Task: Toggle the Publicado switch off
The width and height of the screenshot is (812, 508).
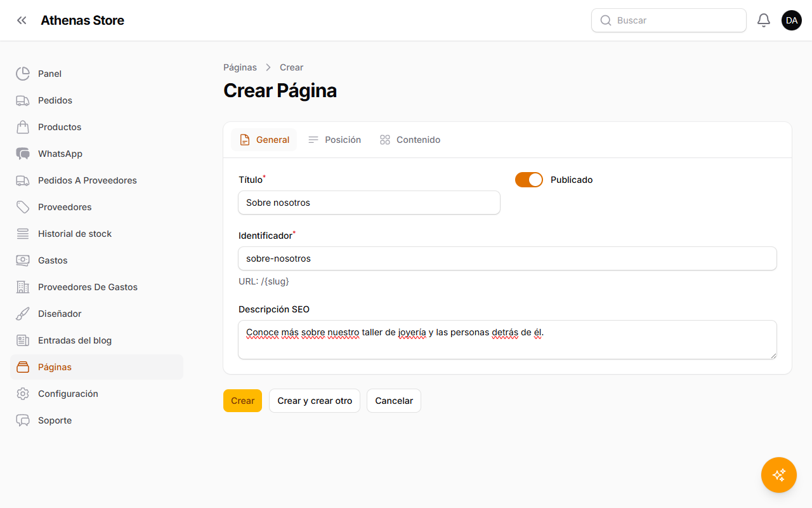Action: (x=529, y=180)
